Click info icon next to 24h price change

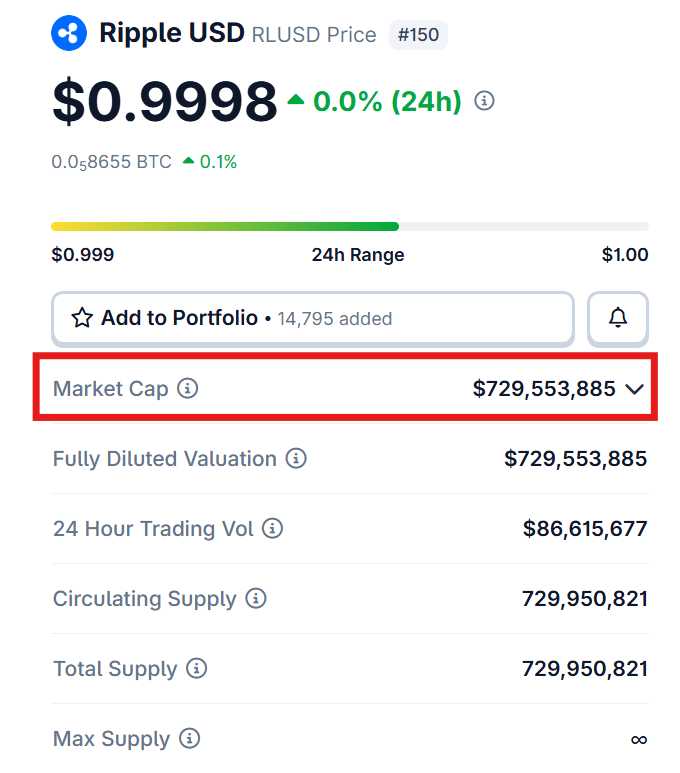pyautogui.click(x=484, y=101)
